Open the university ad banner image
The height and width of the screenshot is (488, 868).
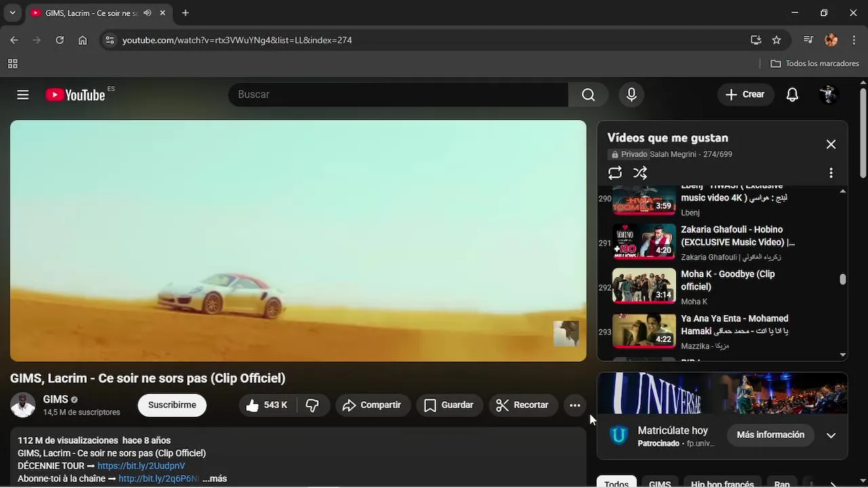[x=722, y=393]
